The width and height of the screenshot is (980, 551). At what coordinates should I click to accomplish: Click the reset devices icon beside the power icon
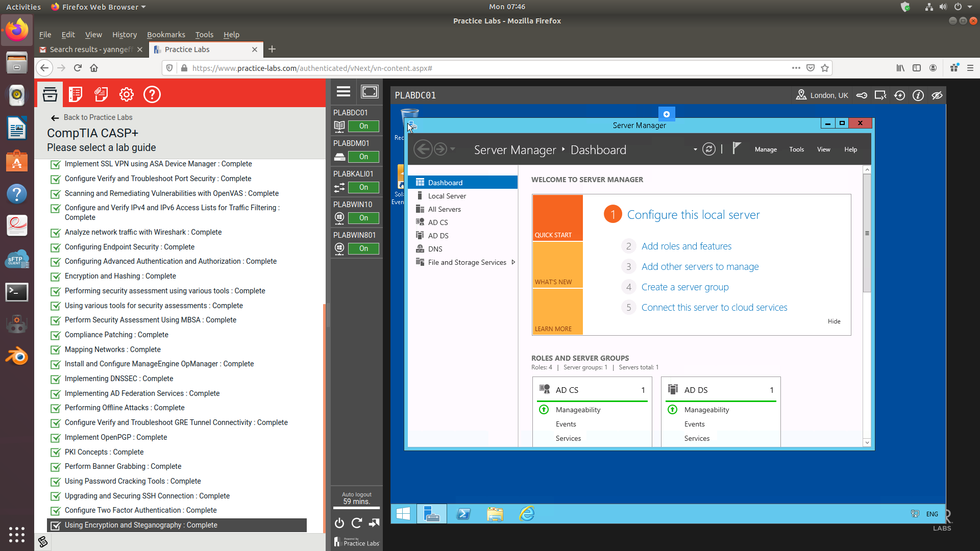point(357,523)
